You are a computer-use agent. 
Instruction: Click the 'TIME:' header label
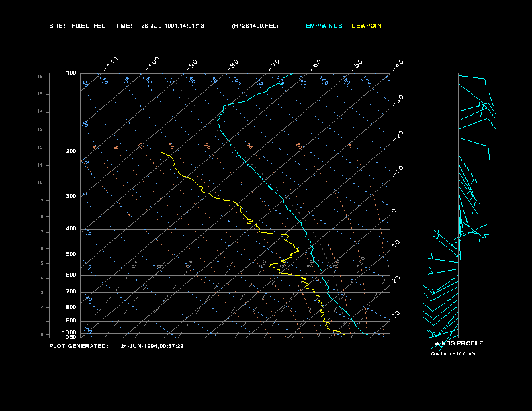point(124,26)
